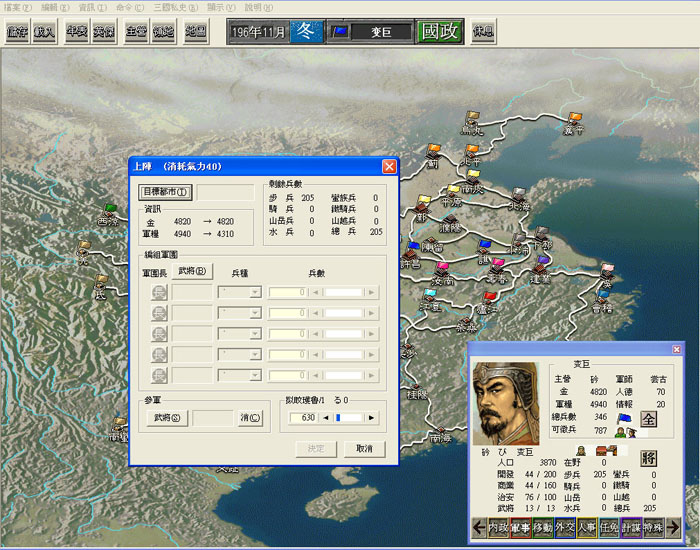
Task: Open the 檔案 menu
Action: (19, 7)
